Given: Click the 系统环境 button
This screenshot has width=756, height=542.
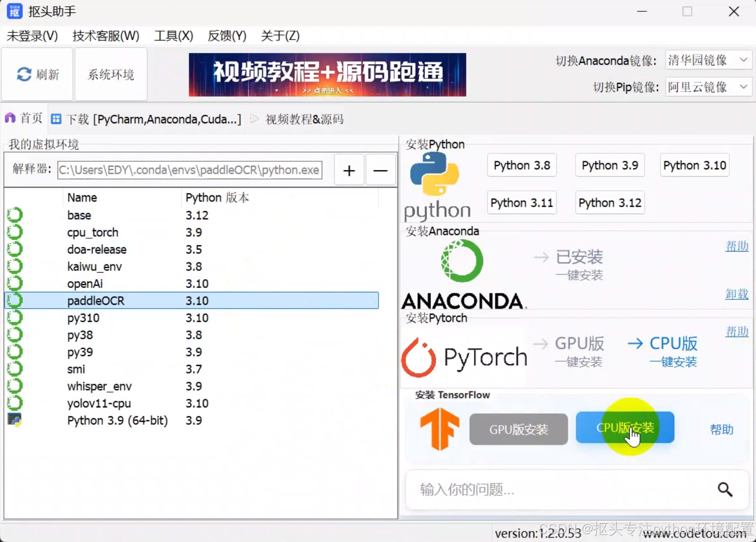Looking at the screenshot, I should (111, 74).
